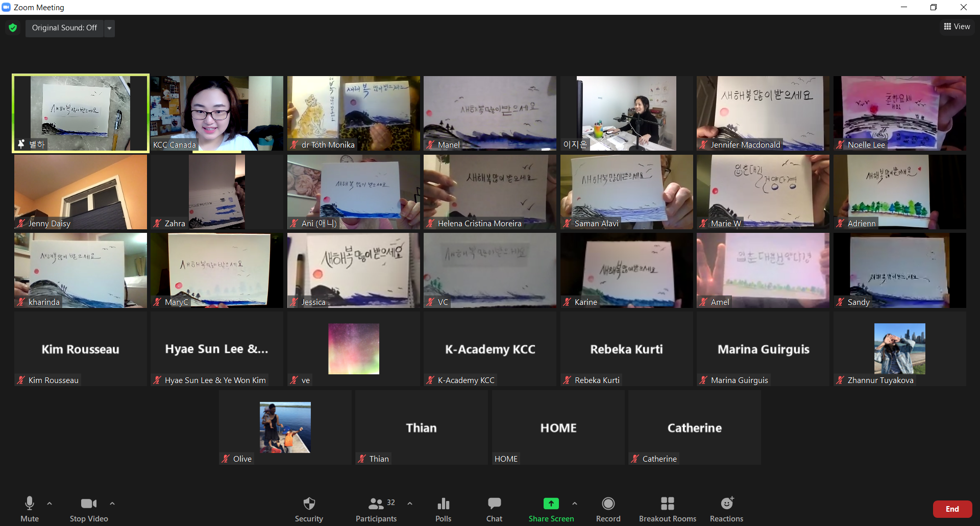Launch the Polls panel
980x526 pixels.
click(443, 509)
